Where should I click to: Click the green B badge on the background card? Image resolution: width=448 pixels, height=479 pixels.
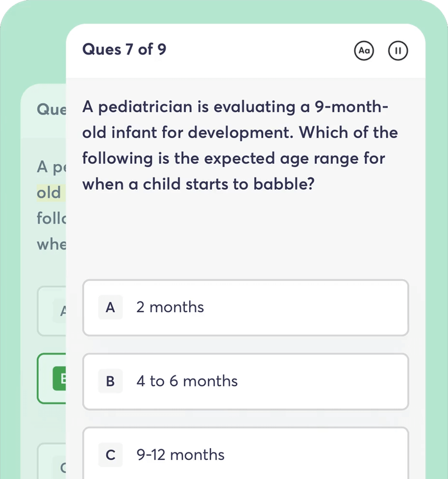(x=62, y=379)
